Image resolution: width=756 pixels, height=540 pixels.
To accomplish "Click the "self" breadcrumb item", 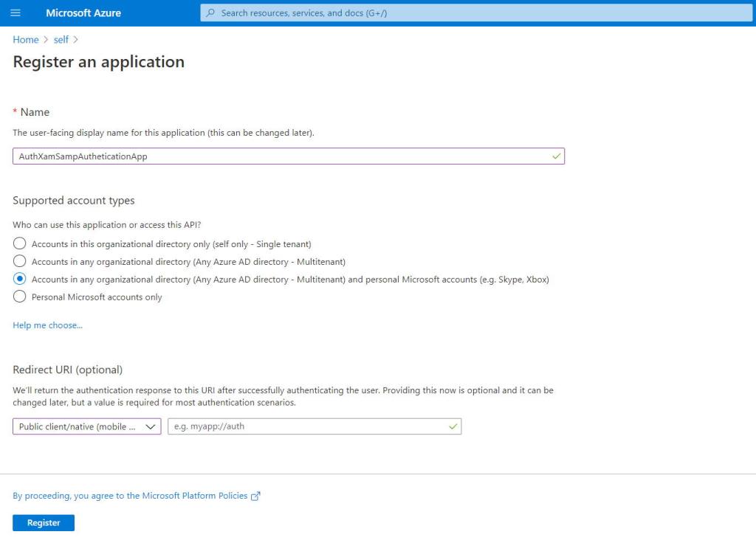I will pyautogui.click(x=61, y=39).
